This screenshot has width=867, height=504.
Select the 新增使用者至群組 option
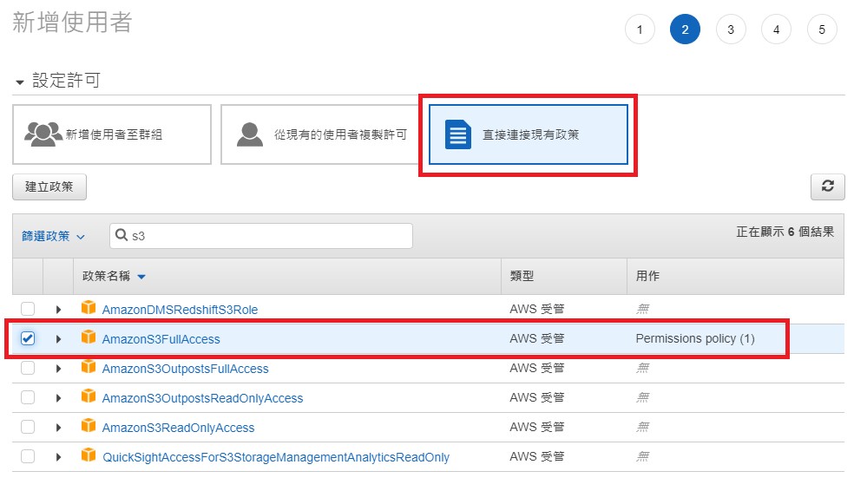112,134
